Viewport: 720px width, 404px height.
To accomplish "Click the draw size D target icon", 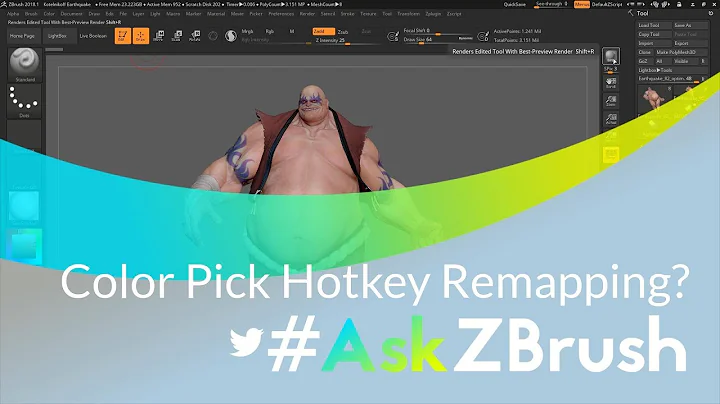I will tap(483, 36).
